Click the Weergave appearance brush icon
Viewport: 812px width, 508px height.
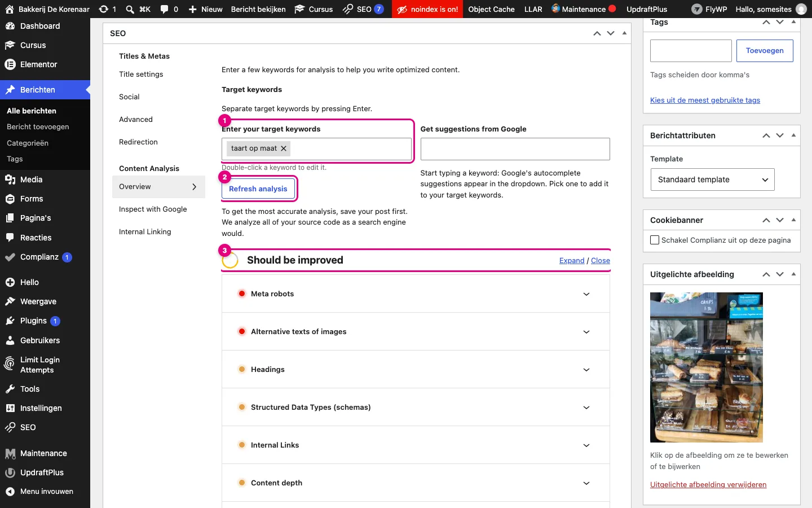click(x=10, y=301)
